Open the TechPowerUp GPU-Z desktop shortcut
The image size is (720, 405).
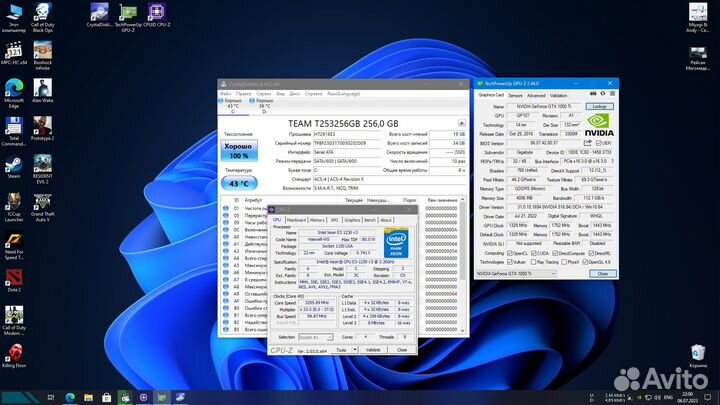tap(128, 18)
